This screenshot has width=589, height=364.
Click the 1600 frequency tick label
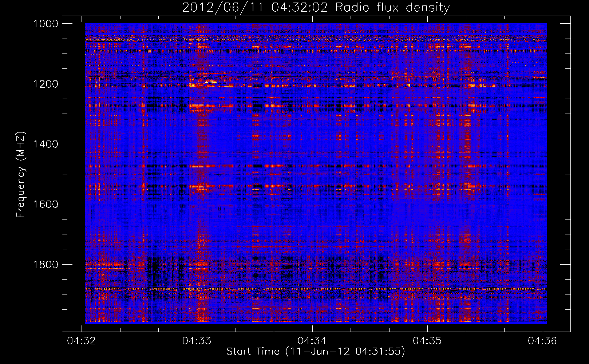pos(46,204)
